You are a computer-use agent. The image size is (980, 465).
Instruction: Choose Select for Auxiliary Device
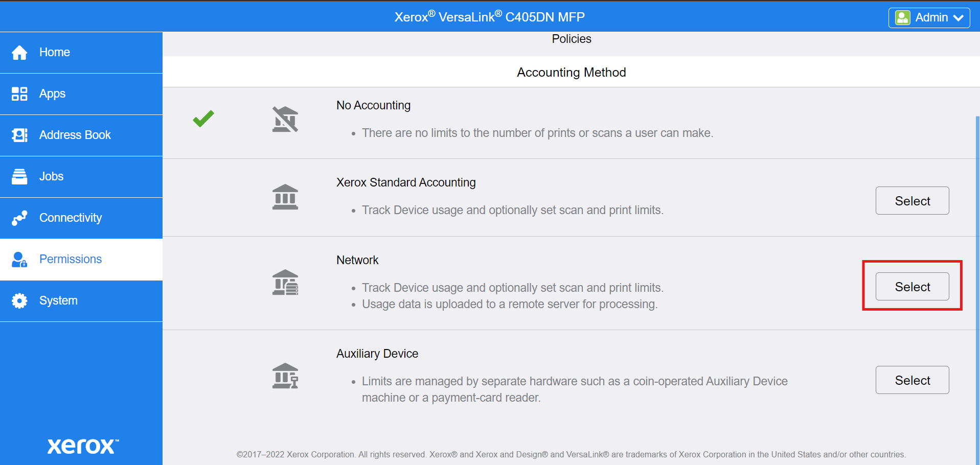point(912,380)
